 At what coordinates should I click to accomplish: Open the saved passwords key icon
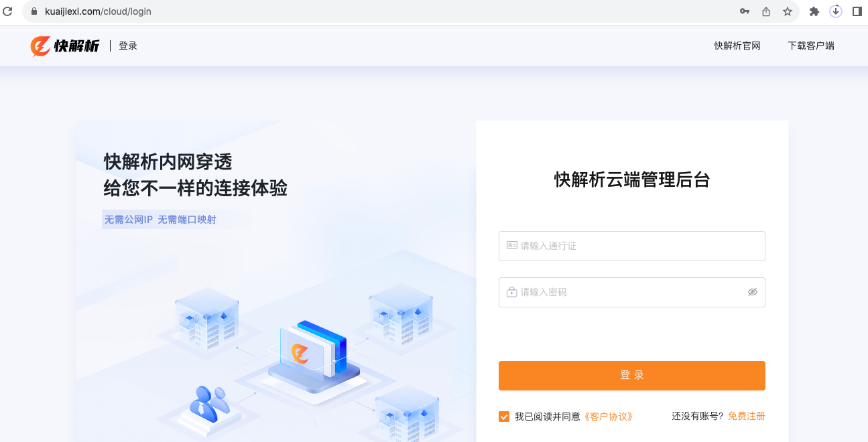click(x=745, y=11)
